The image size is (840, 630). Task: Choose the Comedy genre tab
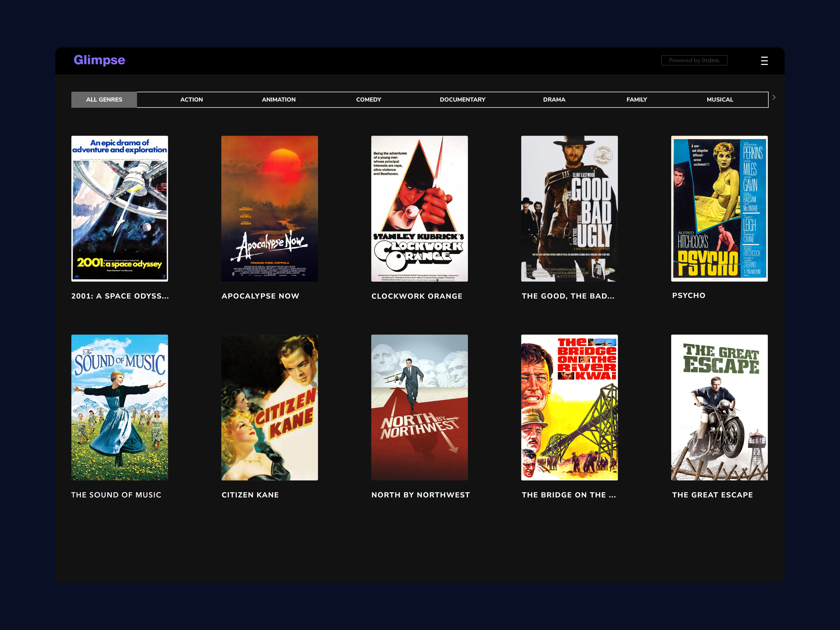(x=368, y=100)
